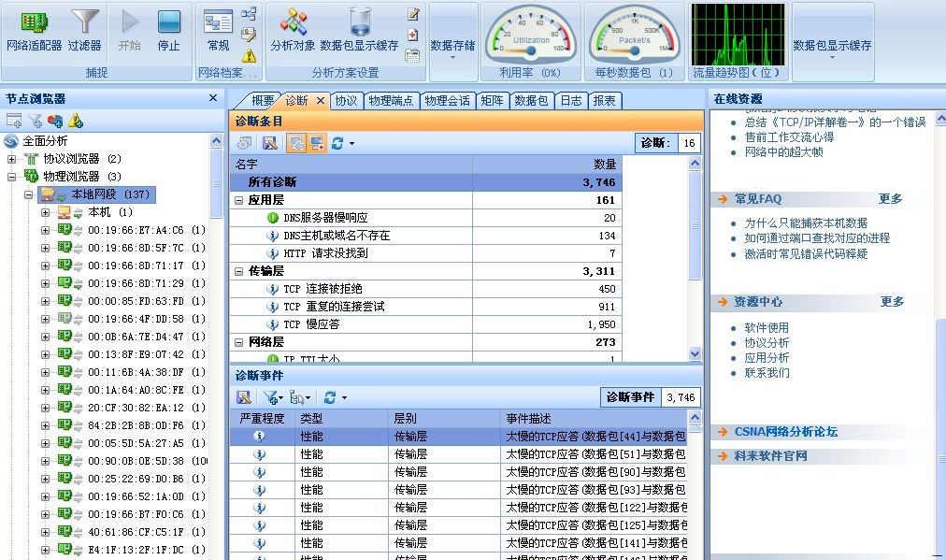Viewport: 946px width, 560px height.
Task: Switch to the 矩阵 tab
Action: pos(492,101)
